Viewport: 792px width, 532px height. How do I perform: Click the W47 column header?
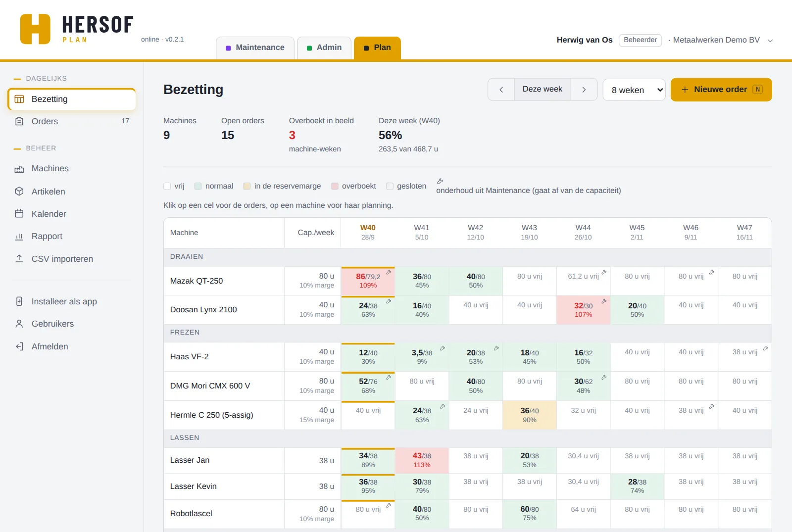click(744, 232)
